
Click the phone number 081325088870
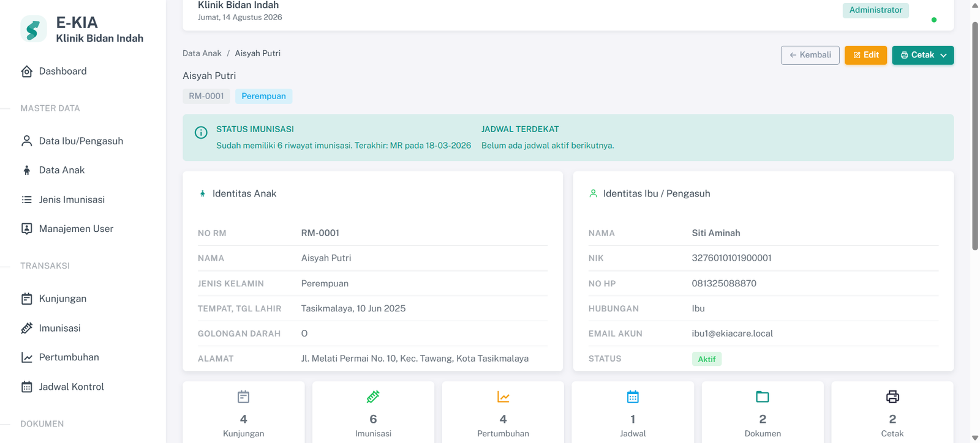tap(724, 284)
